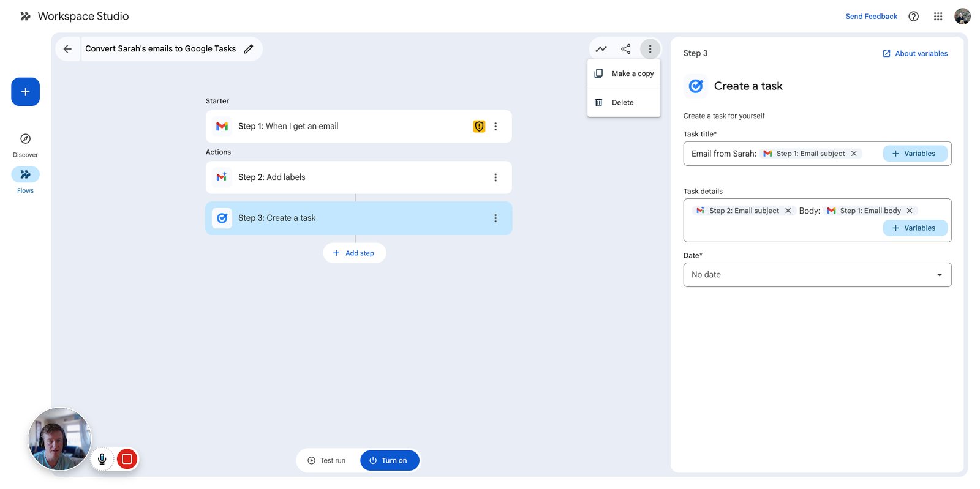The height and width of the screenshot is (489, 980).
Task: Open Discover in the sidebar
Action: 25,145
